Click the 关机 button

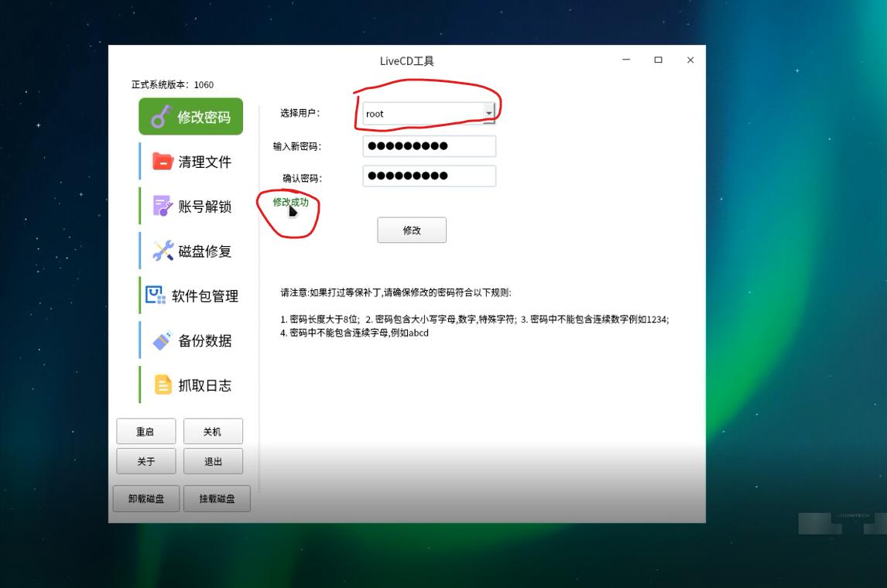pyautogui.click(x=214, y=431)
